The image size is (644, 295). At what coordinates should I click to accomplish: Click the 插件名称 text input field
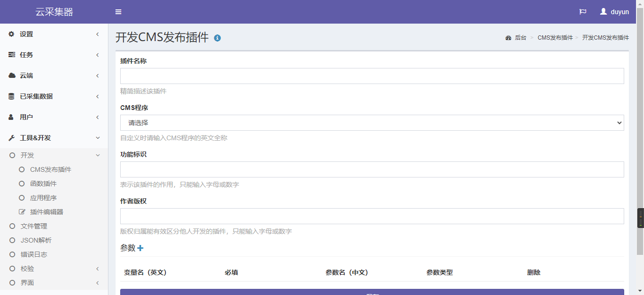[x=372, y=76]
